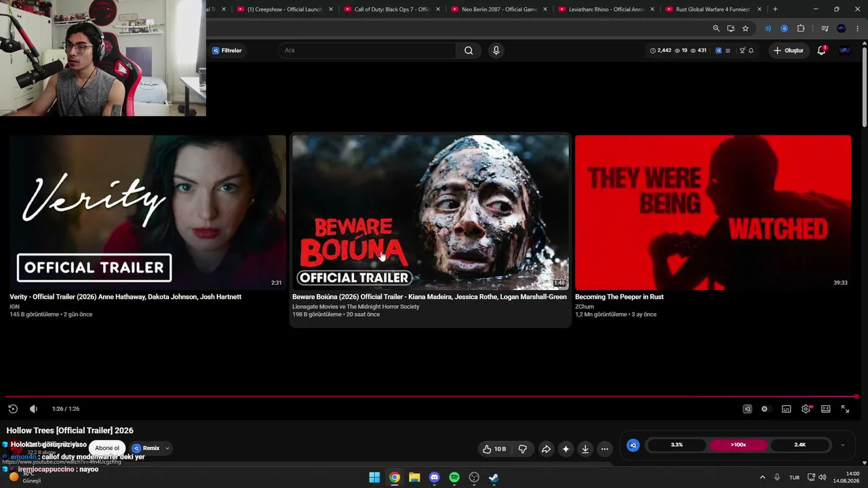This screenshot has width=868, height=488.
Task: Click the install app icon in address bar
Action: (730, 28)
